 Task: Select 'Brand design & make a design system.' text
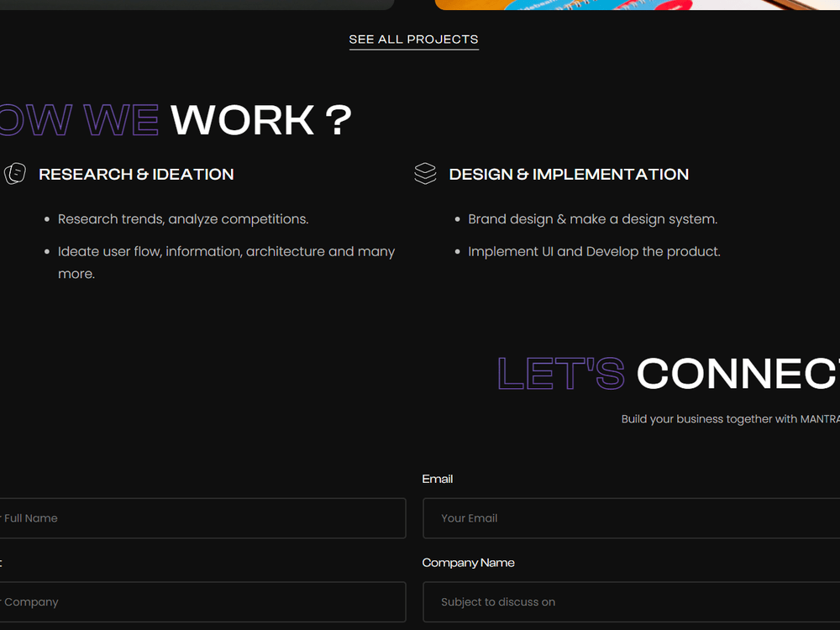point(593,219)
